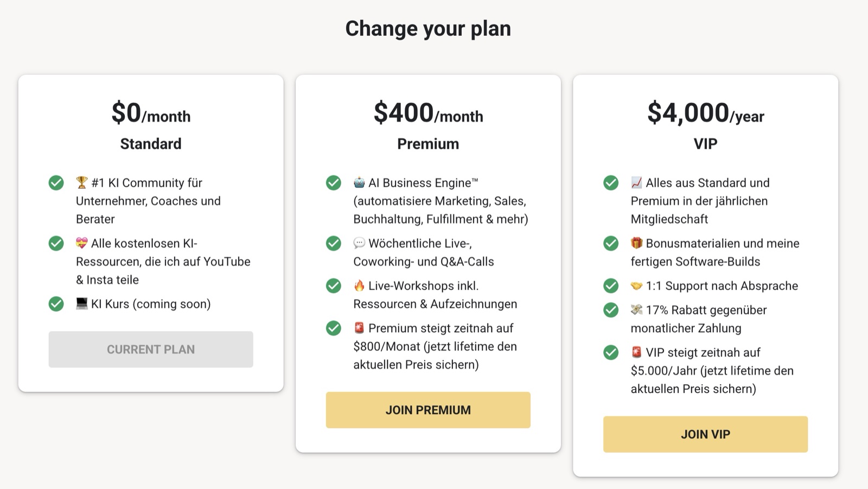The width and height of the screenshot is (868, 489).
Task: Click the $400/month Premium price heading
Action: [428, 113]
